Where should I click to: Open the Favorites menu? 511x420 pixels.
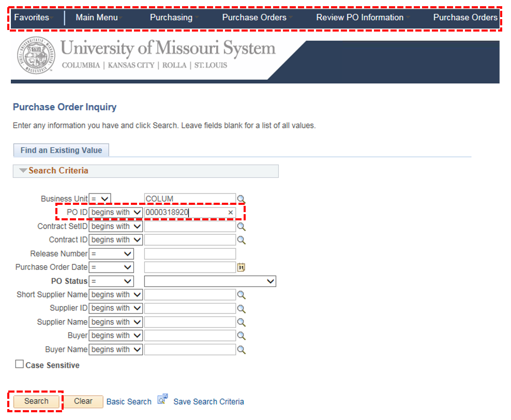click(x=34, y=17)
